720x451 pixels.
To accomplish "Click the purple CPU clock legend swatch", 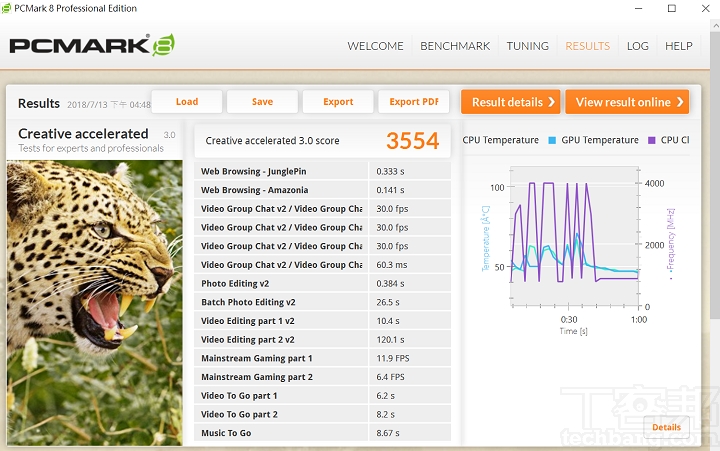I will (651, 140).
